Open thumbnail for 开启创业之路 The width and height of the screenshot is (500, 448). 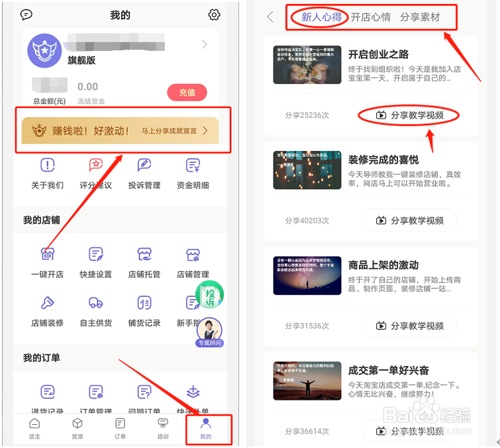tap(307, 65)
